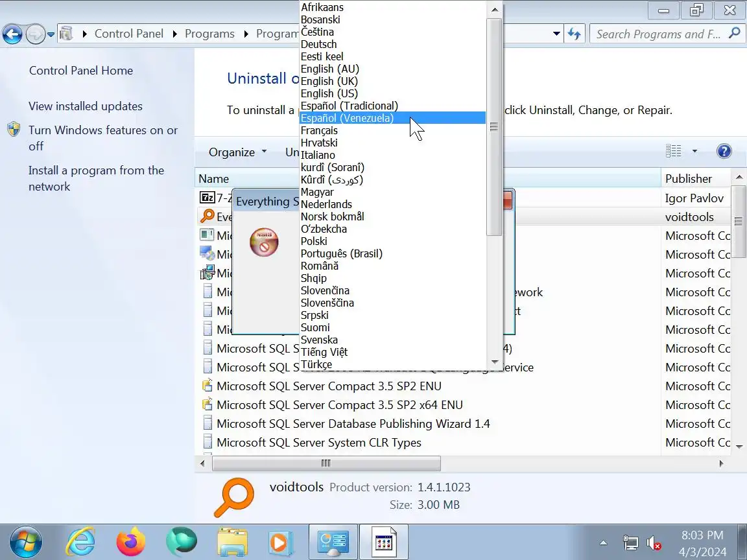The image size is (747, 560).
Task: Click Igor Pavlov publisher cell
Action: coord(694,198)
